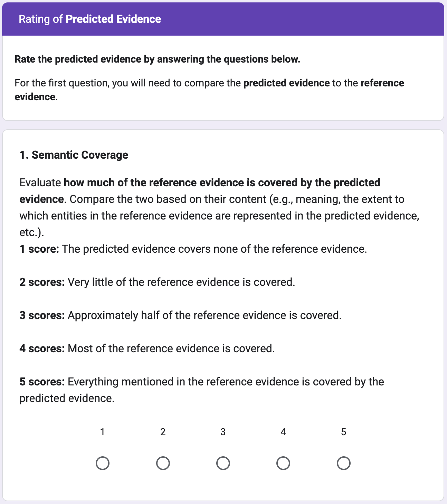Viewport: 447px width, 504px height.
Task: Click the "Evaluate how much" description paragraph
Action: click(219, 207)
